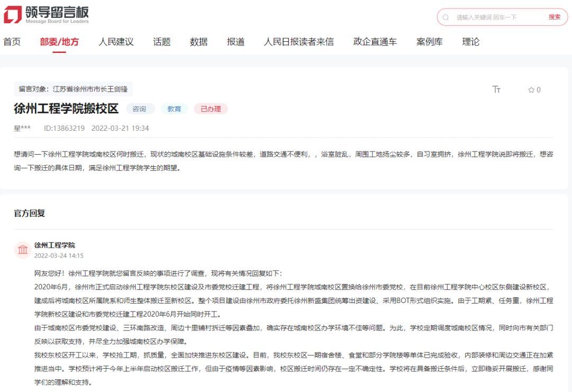Go to the 案例库 tab
The height and width of the screenshot is (392, 572).
click(430, 42)
